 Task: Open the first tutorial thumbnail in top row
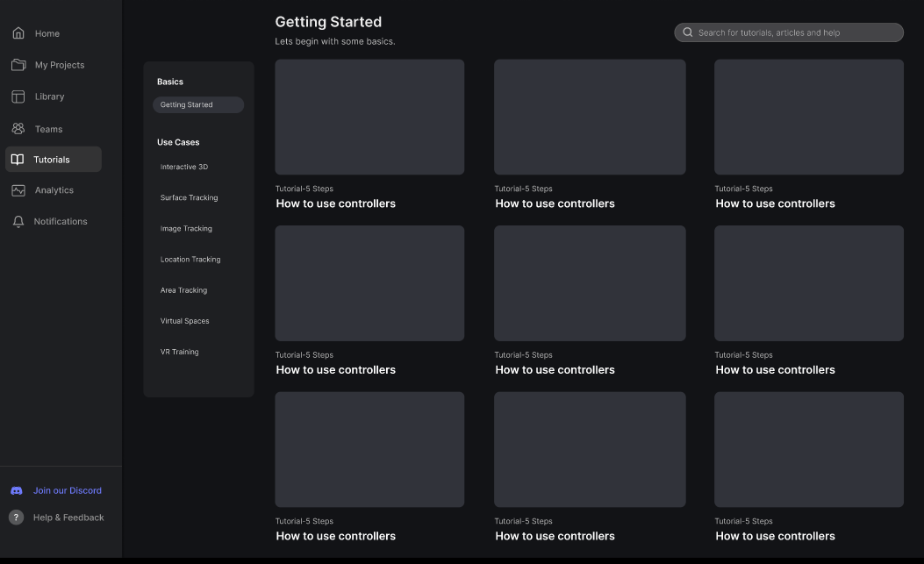369,117
